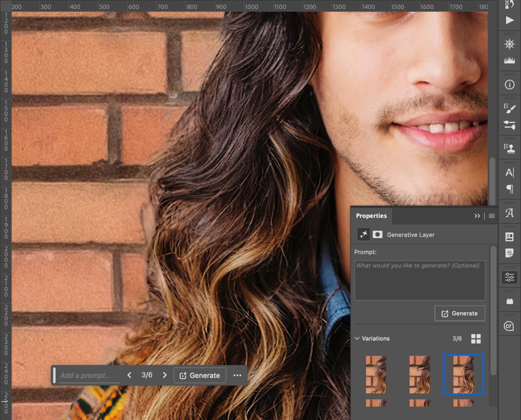
Task: Click Generate in the Properties panel
Action: 460,313
